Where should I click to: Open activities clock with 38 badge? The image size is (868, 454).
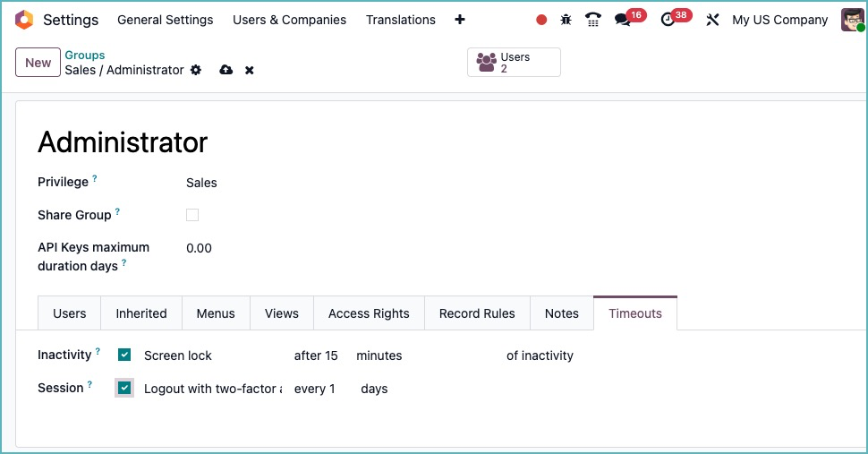point(668,20)
